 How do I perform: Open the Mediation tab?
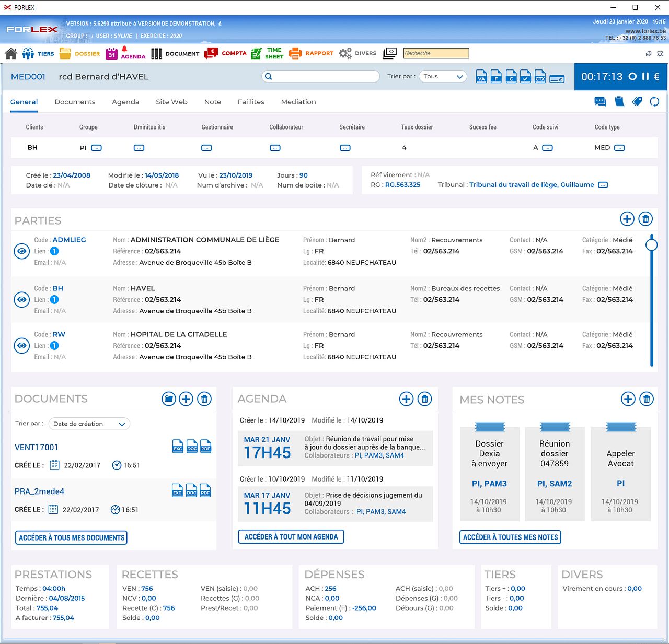[298, 102]
